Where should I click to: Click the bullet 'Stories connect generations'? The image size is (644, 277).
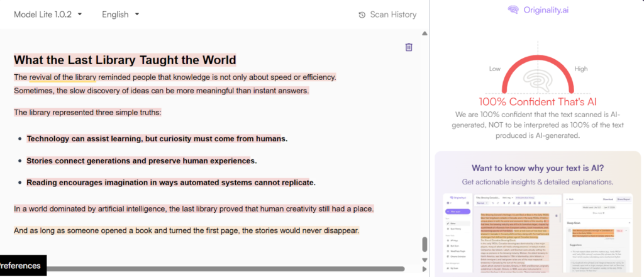click(x=142, y=161)
